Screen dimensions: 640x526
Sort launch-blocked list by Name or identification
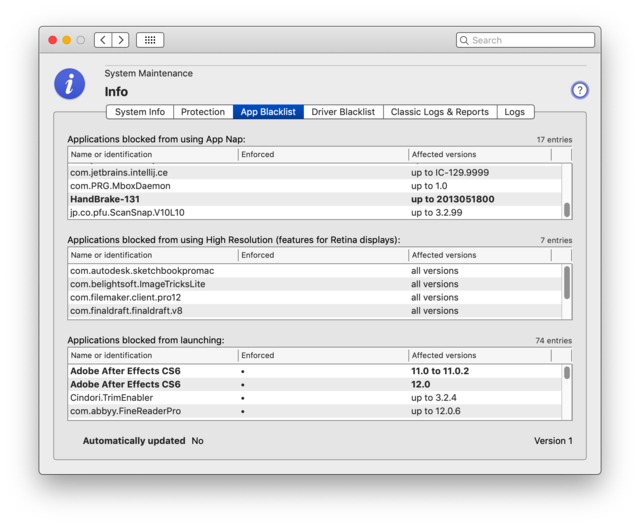(153, 355)
